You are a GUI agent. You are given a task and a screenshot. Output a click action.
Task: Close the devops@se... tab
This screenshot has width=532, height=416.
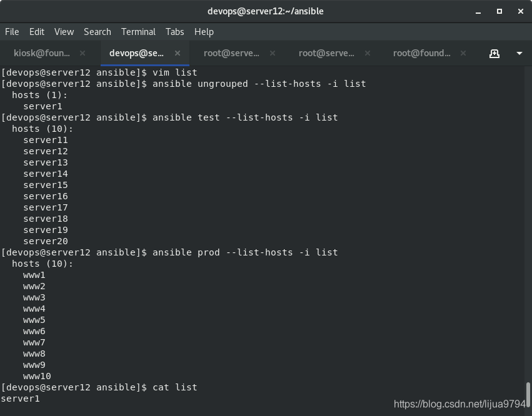click(178, 53)
